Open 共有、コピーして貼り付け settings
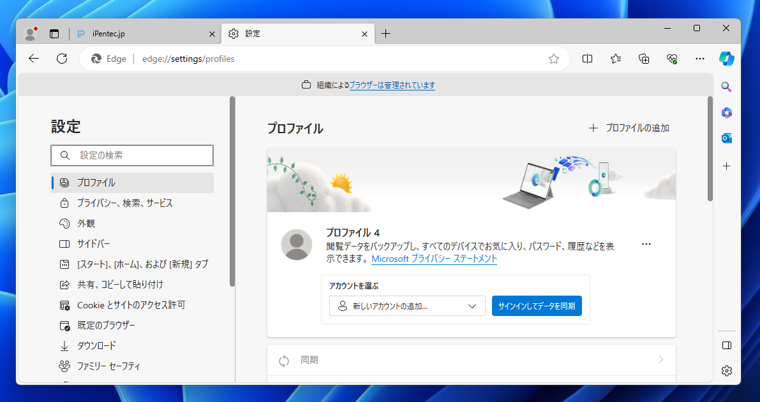This screenshot has height=402, width=760. click(x=132, y=285)
